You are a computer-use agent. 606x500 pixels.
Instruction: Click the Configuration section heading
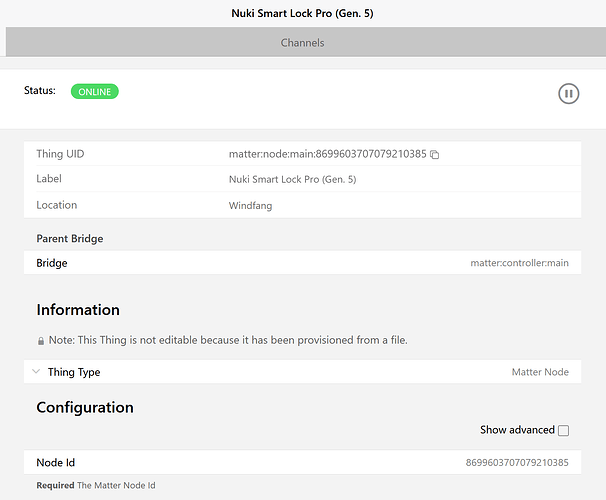(x=85, y=407)
